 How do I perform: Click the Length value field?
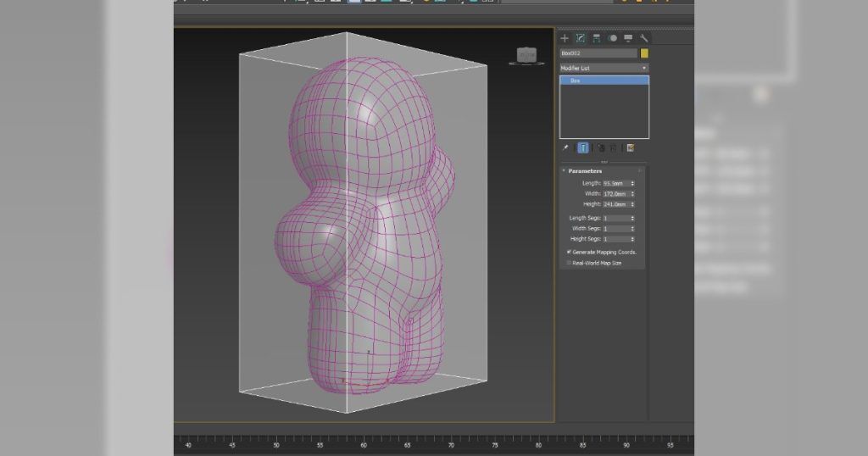615,183
